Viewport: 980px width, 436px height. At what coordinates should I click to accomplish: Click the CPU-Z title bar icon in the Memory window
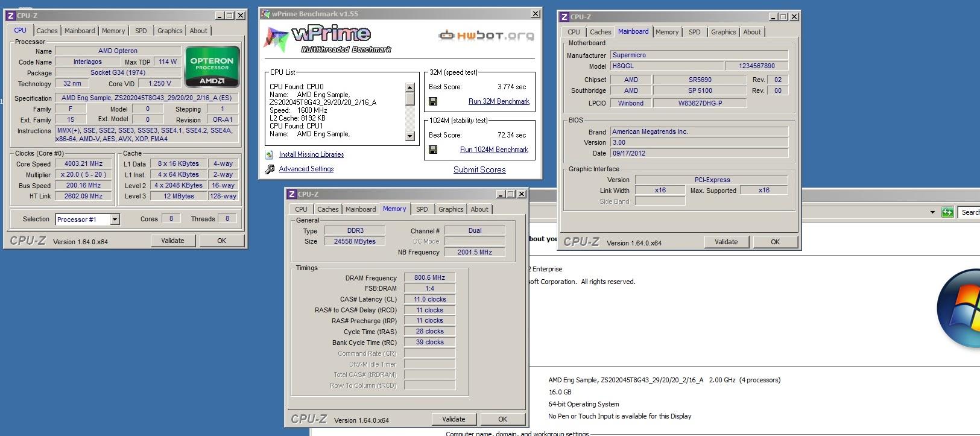(292, 194)
